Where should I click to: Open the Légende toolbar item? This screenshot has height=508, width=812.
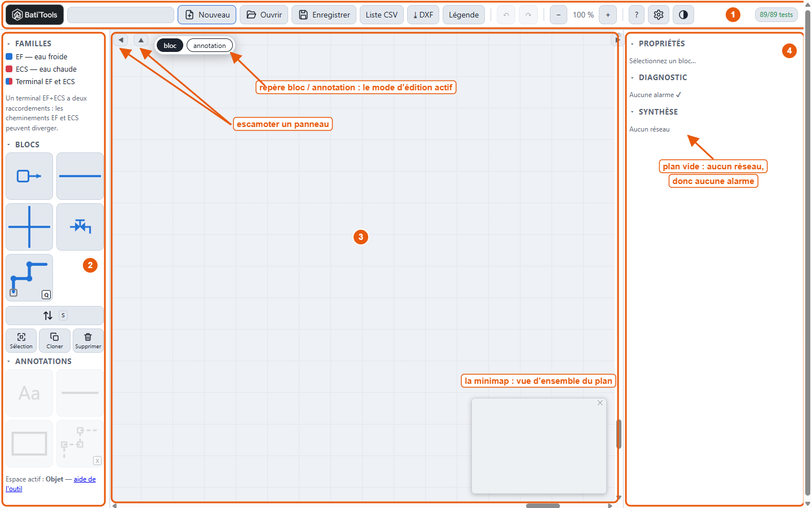pyautogui.click(x=464, y=15)
